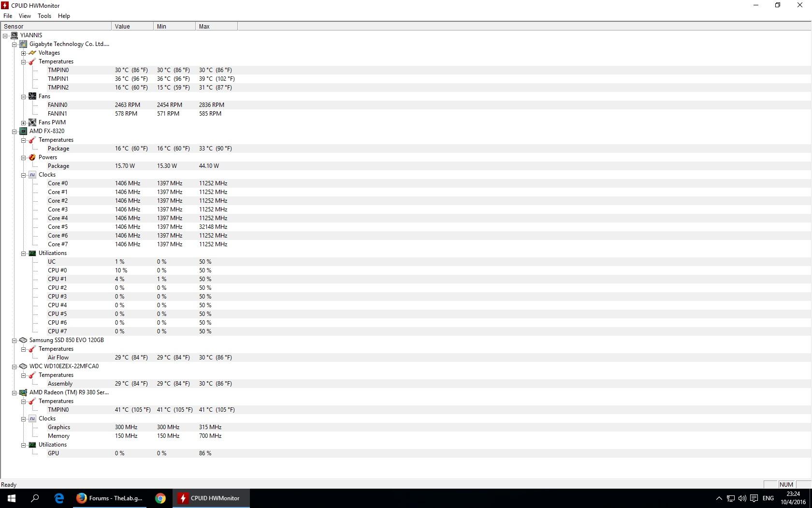Screen dimensions: 812x508
Task: Open taskbar search magnifier
Action: pos(35,498)
